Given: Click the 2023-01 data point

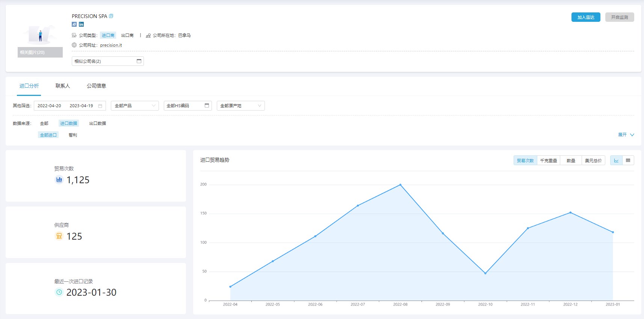Looking at the screenshot, I should (x=613, y=232).
